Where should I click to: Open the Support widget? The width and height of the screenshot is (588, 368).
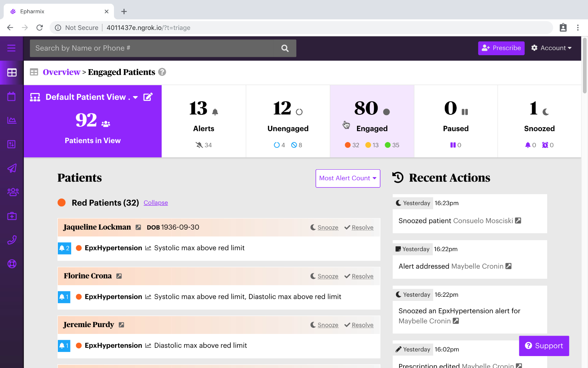(x=544, y=346)
